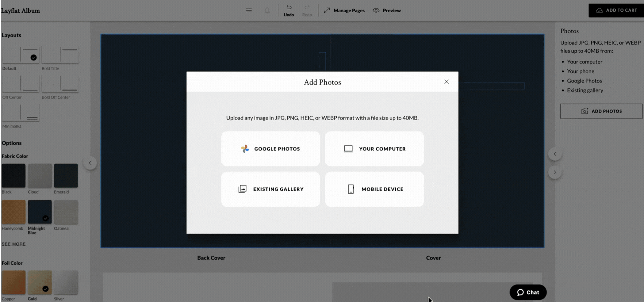The height and width of the screenshot is (302, 644).
Task: Go to the next album page
Action: [x=555, y=172]
